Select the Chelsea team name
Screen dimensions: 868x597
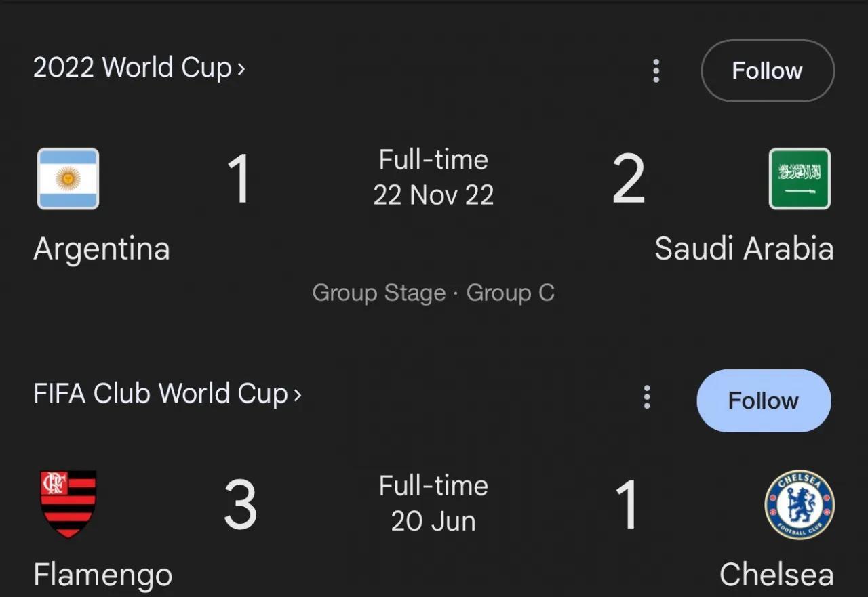click(x=776, y=575)
